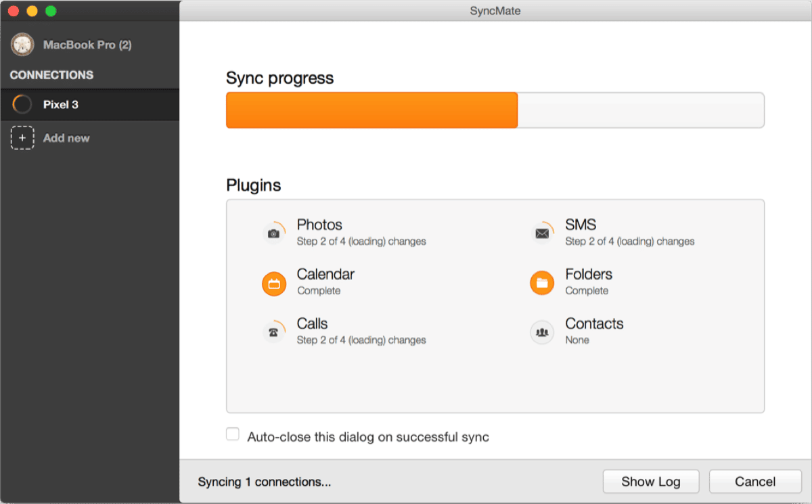Cancel the sync in progress
This screenshot has width=812, height=504.
(754, 482)
